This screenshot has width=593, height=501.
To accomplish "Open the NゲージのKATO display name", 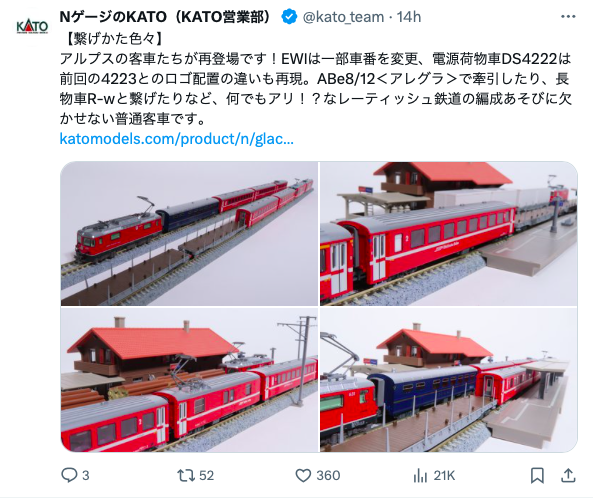I will pos(165,17).
